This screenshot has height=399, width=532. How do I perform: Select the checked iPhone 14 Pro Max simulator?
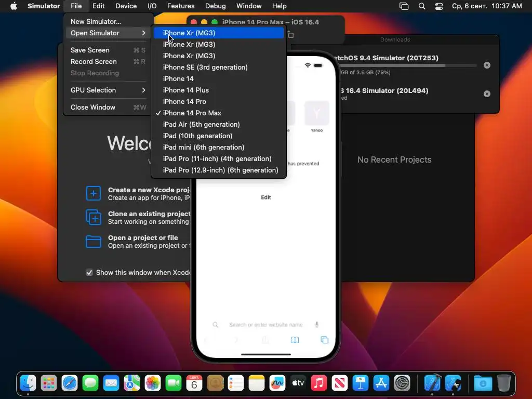[219, 113]
